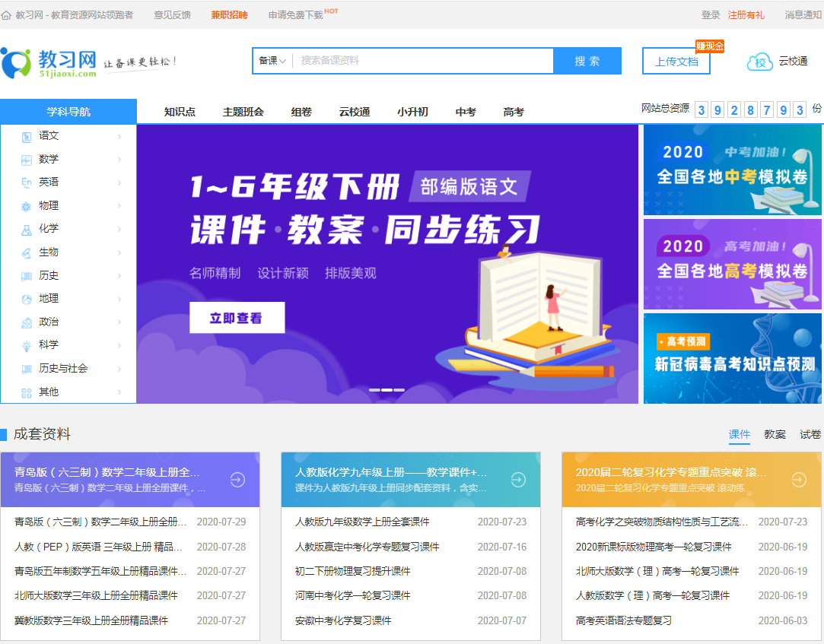The image size is (824, 644).
Task: Select the 高考 navigation item
Action: coord(514,112)
